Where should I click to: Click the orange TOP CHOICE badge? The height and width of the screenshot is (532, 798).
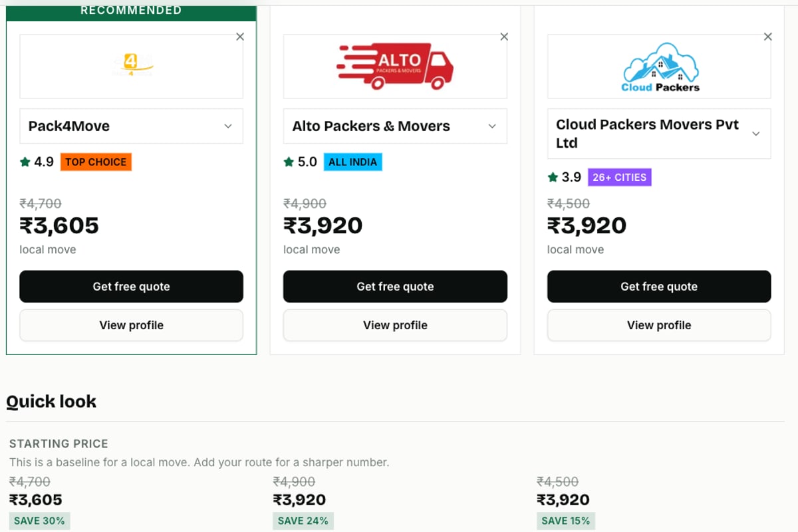tap(96, 162)
